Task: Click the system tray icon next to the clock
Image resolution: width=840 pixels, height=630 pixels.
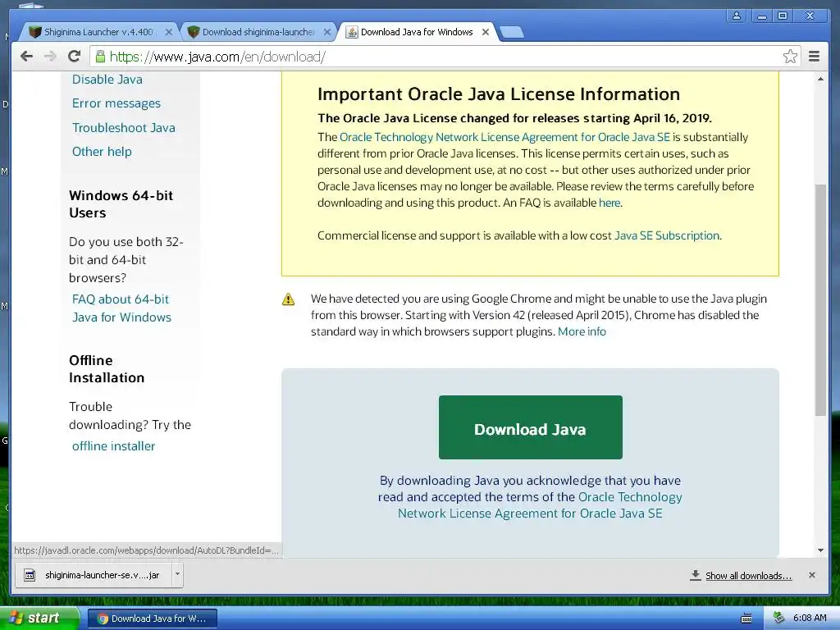Action: click(x=779, y=618)
